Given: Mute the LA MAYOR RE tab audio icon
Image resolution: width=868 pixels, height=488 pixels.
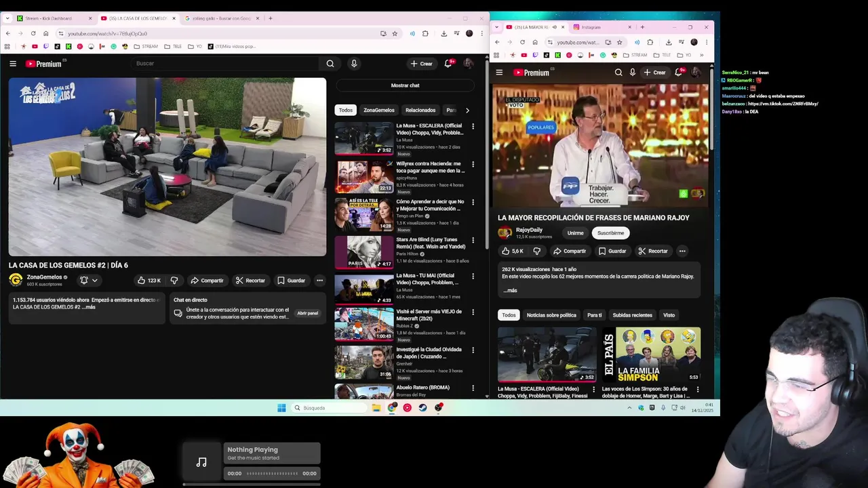Looking at the screenshot, I should [x=554, y=27].
